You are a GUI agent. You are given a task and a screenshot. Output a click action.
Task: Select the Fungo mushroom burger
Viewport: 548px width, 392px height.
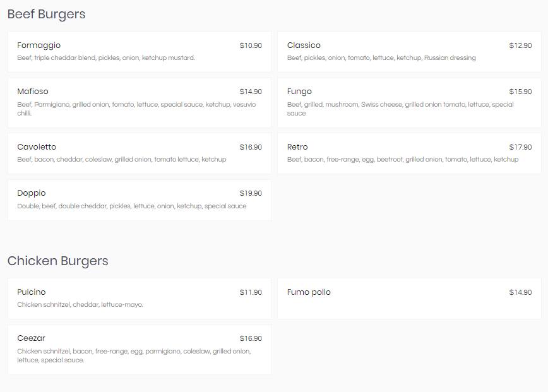coord(409,103)
